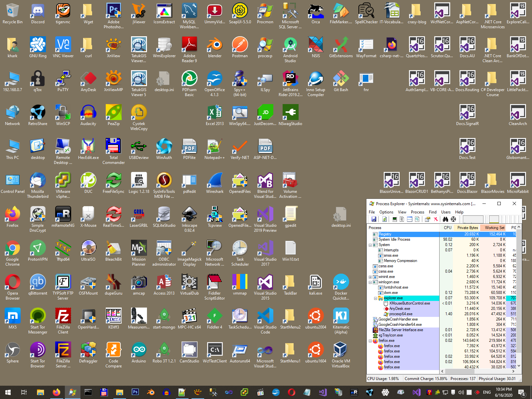Select the qBittorrent desktop shortcut

pos(38,285)
